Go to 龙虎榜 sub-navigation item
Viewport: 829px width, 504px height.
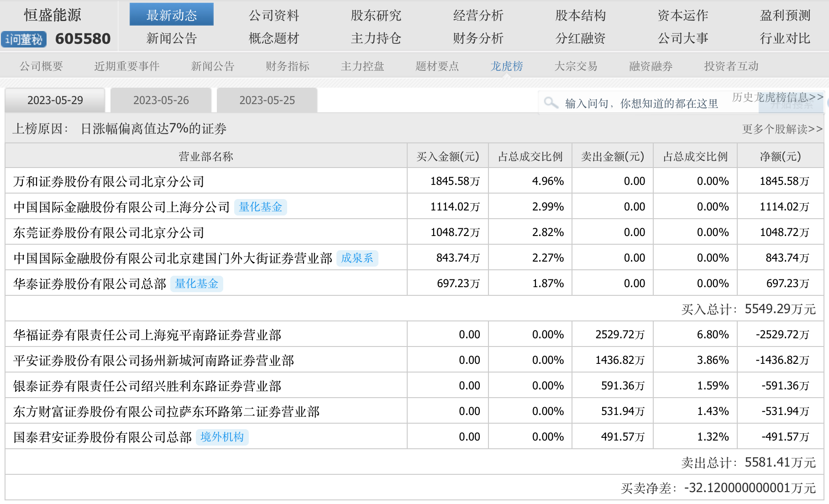(x=506, y=67)
